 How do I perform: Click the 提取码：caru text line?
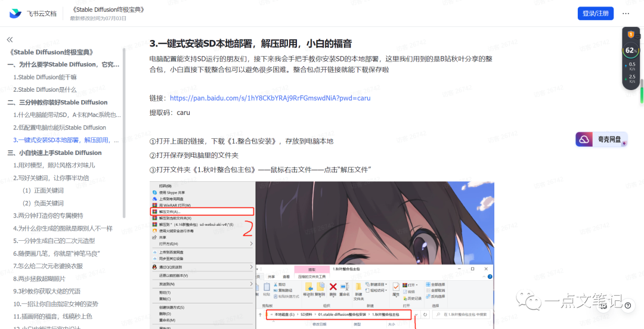point(169,113)
